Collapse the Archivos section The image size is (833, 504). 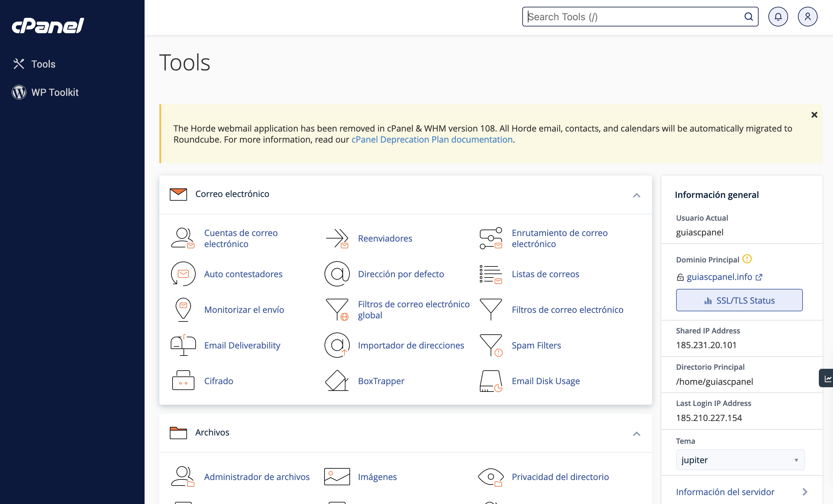(636, 434)
